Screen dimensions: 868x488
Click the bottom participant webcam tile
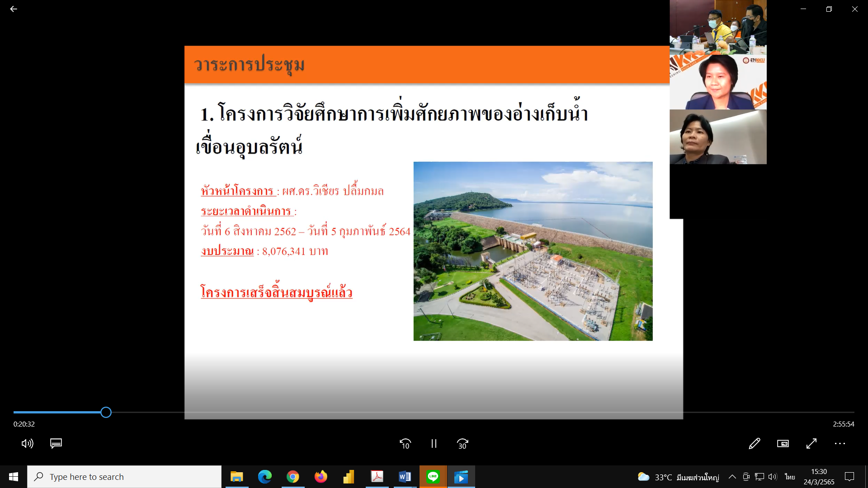point(718,137)
